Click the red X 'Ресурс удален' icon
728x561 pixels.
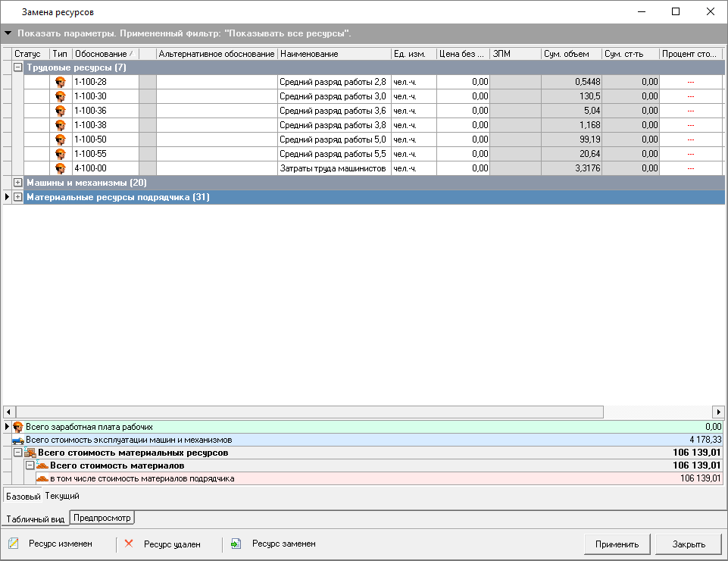129,544
